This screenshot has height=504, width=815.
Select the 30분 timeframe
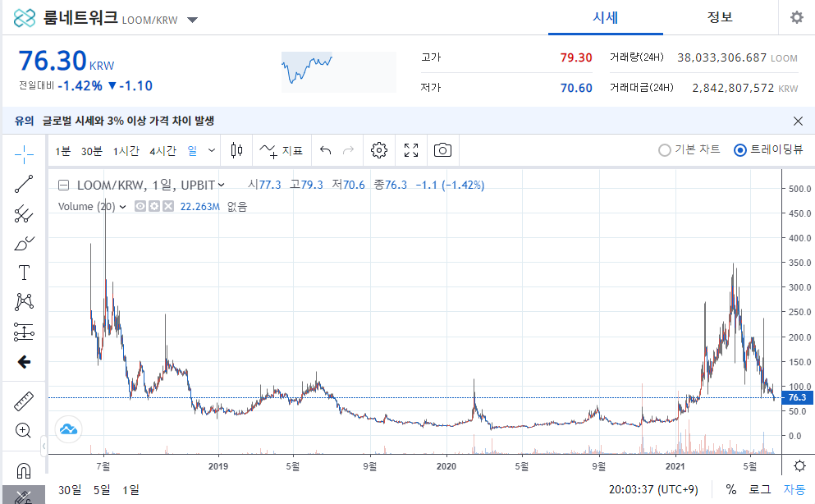[x=91, y=151]
